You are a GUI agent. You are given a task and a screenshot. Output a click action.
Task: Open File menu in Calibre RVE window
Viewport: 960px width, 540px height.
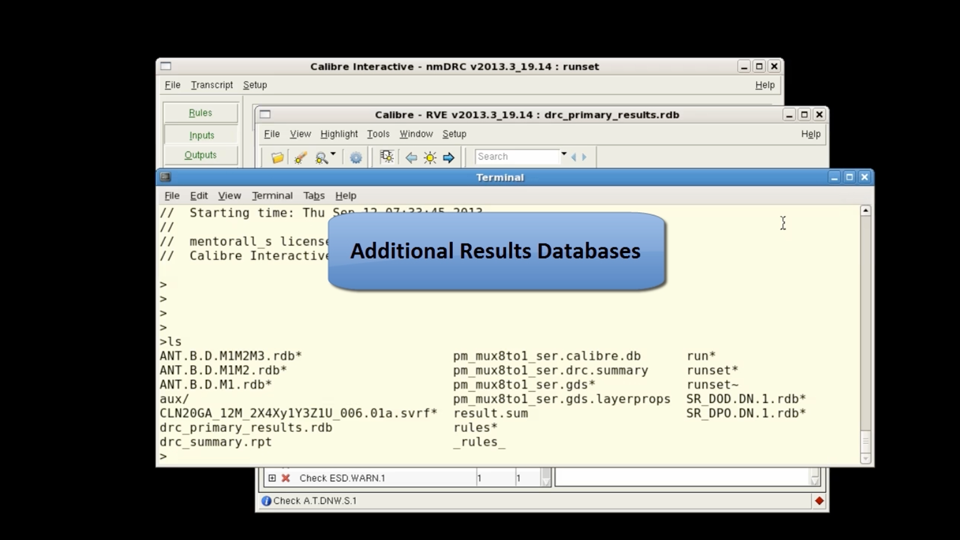272,134
